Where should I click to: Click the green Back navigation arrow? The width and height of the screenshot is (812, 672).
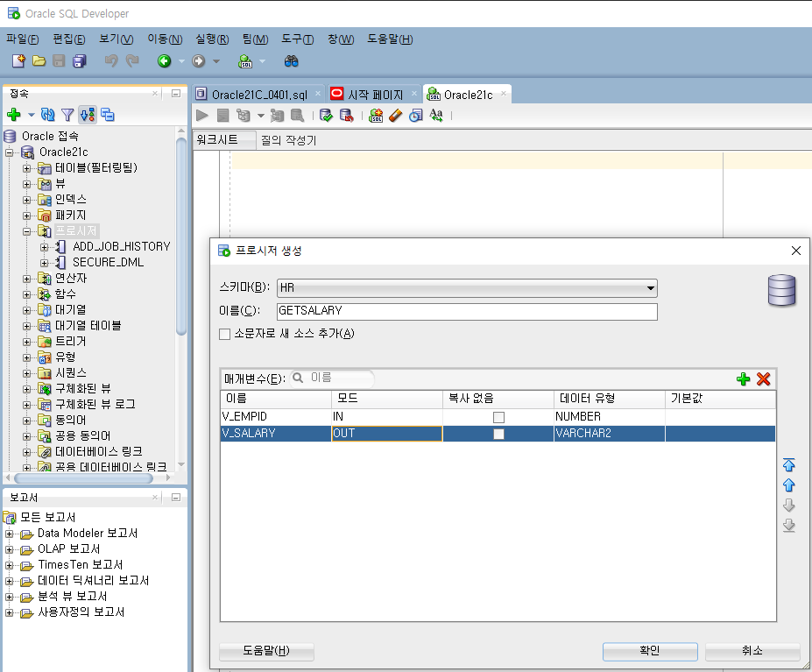pyautogui.click(x=164, y=61)
